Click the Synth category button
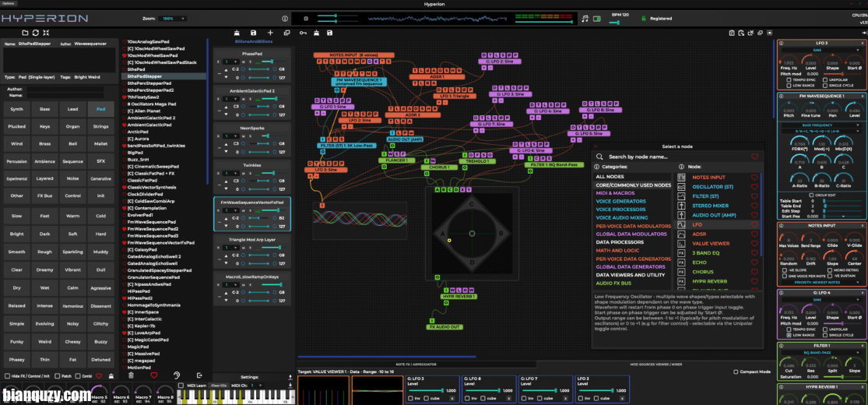 [x=16, y=109]
